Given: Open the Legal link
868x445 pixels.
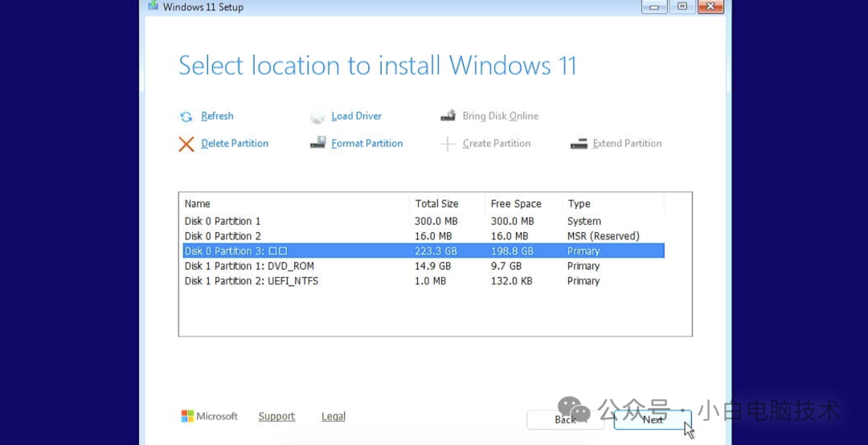Looking at the screenshot, I should pos(334,416).
